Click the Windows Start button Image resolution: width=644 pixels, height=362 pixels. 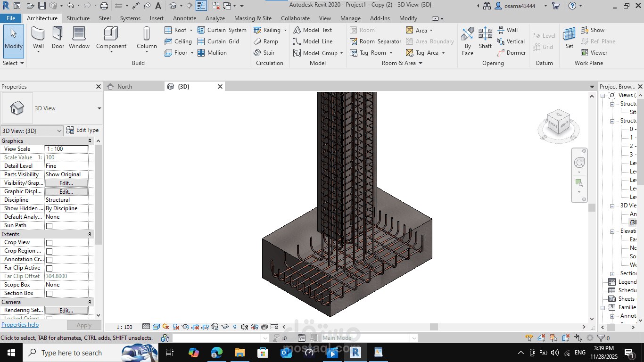(x=11, y=352)
